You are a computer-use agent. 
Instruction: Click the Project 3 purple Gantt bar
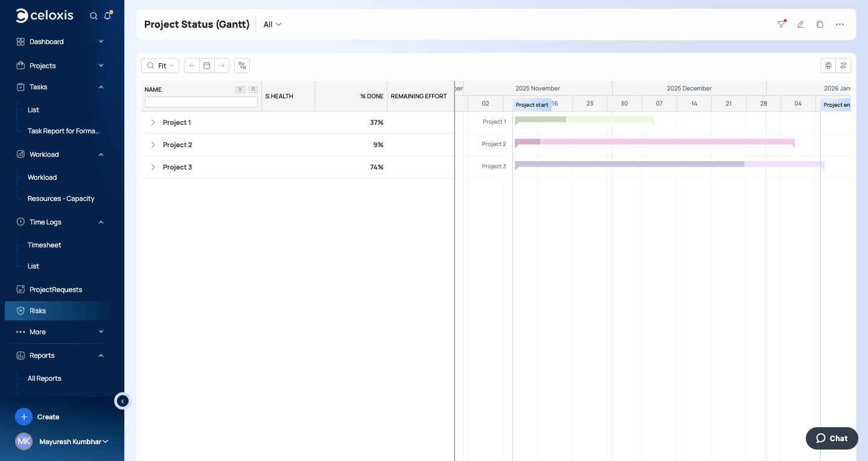coord(629,164)
